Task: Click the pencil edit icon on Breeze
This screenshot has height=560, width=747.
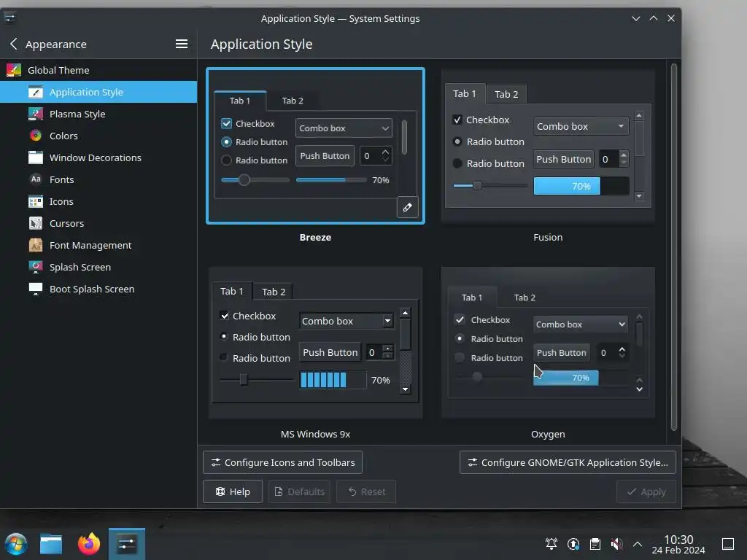Action: [x=407, y=207]
